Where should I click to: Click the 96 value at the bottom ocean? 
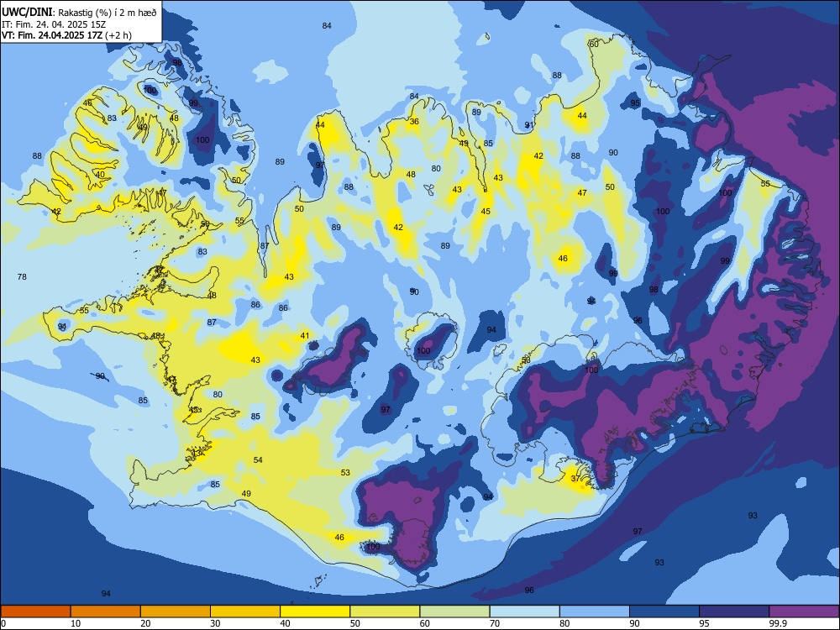click(x=529, y=591)
